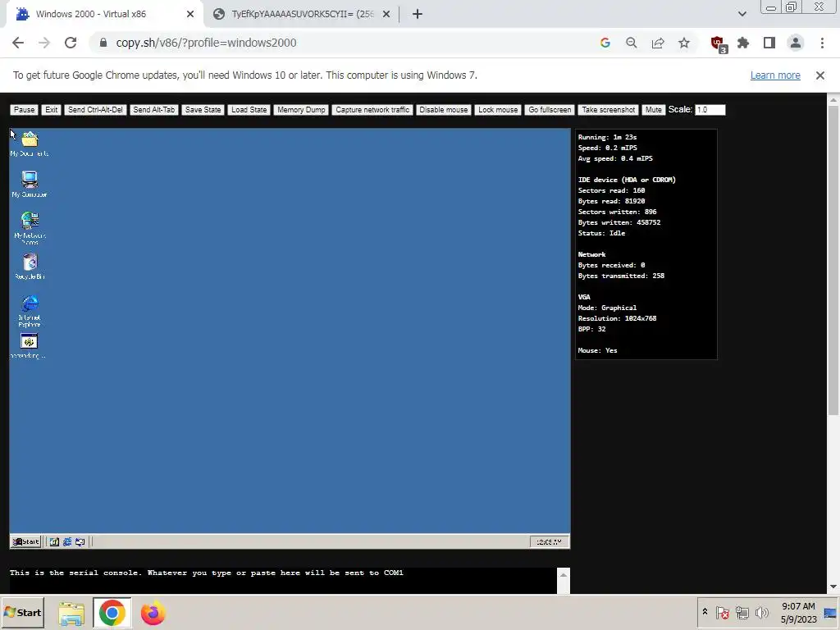Select My Network Places desktop icon
840x630 pixels.
(30, 228)
